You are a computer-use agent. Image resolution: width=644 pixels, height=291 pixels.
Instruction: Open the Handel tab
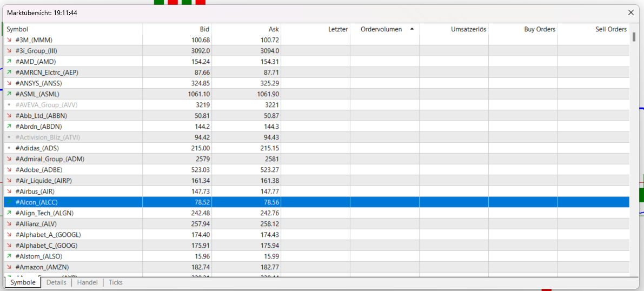87,283
